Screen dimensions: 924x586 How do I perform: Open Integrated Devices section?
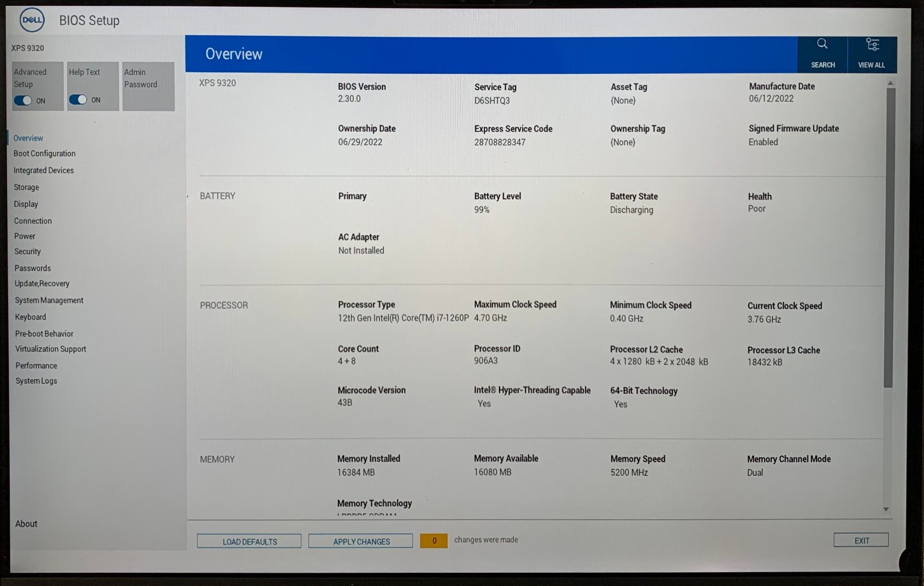pyautogui.click(x=44, y=170)
